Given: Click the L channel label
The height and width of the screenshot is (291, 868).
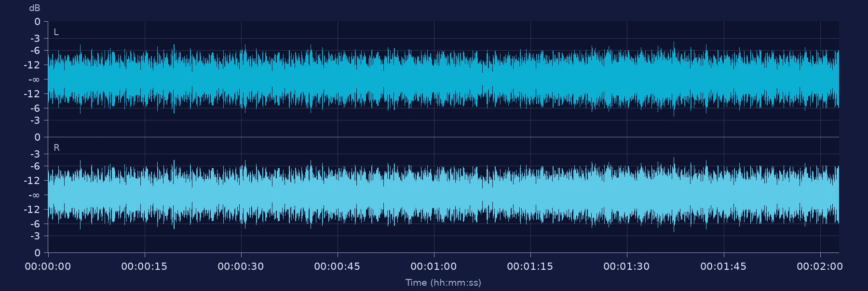Looking at the screenshot, I should click(56, 32).
